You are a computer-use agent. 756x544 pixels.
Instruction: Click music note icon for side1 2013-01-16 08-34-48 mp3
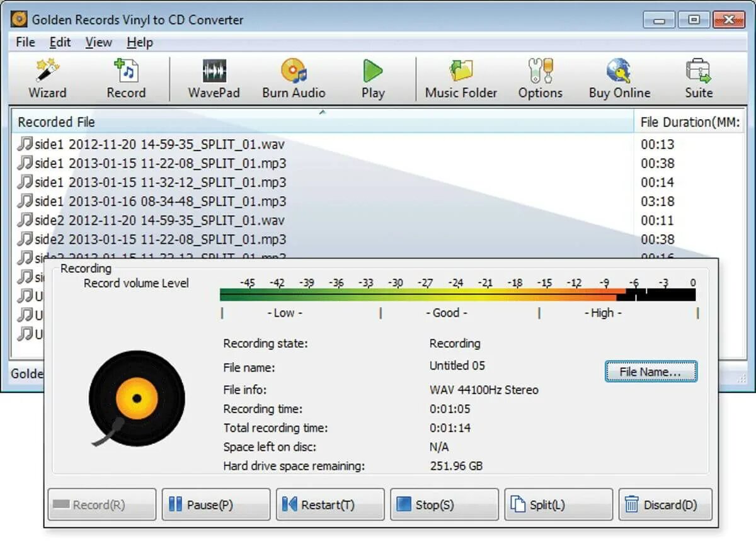click(x=25, y=201)
